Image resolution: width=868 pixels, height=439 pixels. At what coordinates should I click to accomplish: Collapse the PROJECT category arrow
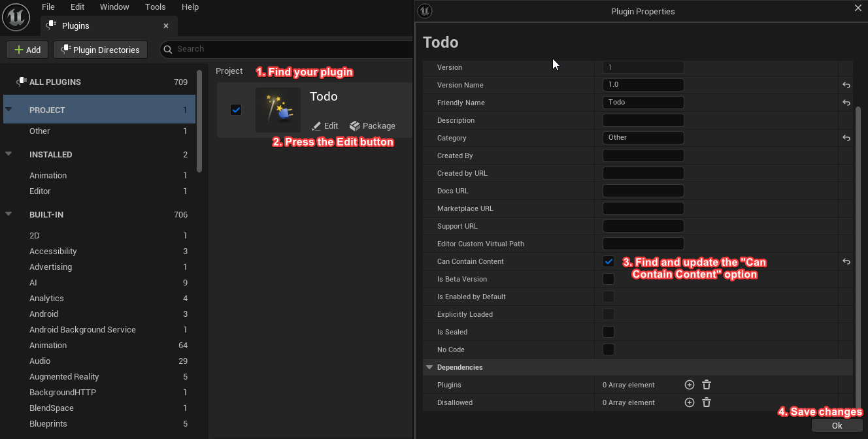click(x=8, y=110)
